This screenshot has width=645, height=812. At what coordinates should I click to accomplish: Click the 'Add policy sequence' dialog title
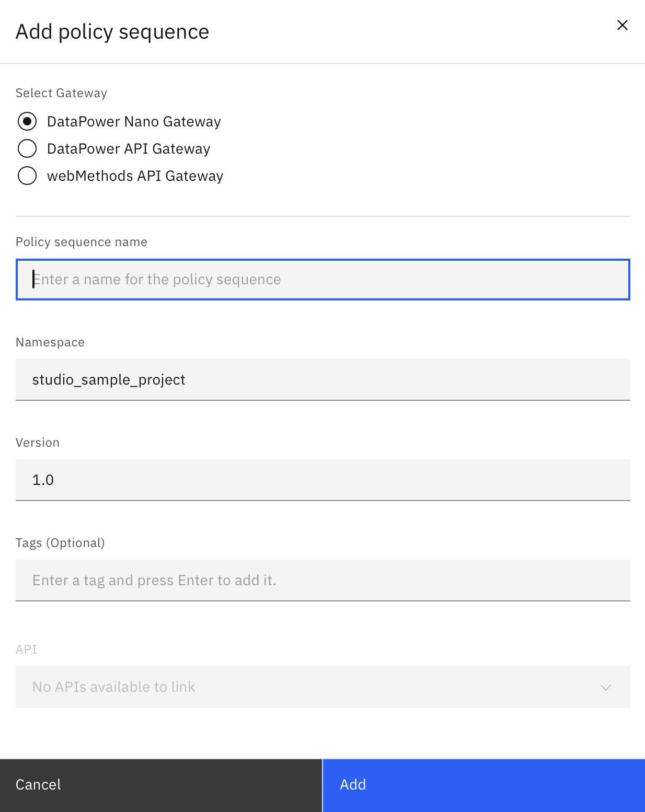coord(112,32)
